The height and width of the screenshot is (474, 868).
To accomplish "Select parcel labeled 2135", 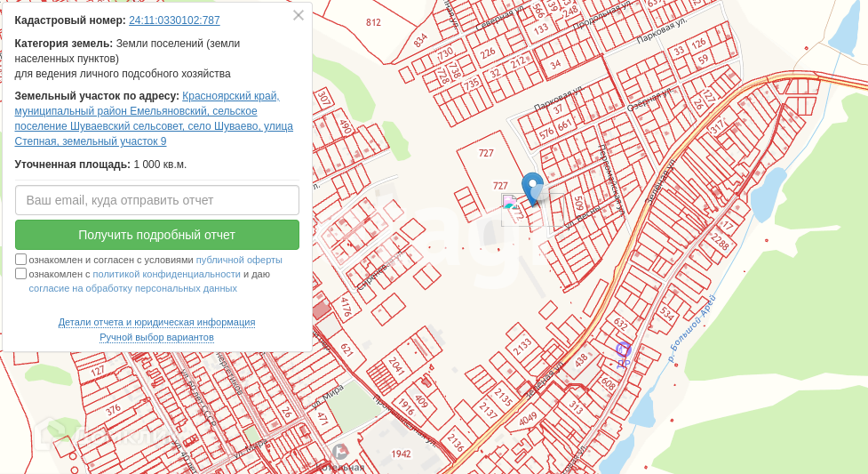I will tap(503, 397).
